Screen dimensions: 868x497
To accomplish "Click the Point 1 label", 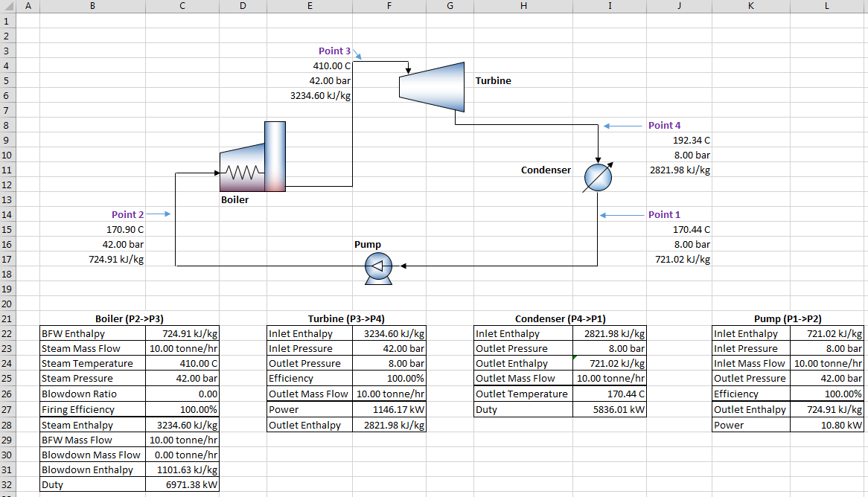I will pos(664,215).
